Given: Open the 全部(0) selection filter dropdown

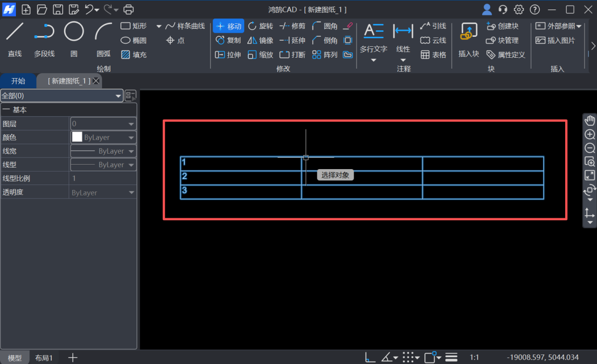Looking at the screenshot, I should (118, 95).
